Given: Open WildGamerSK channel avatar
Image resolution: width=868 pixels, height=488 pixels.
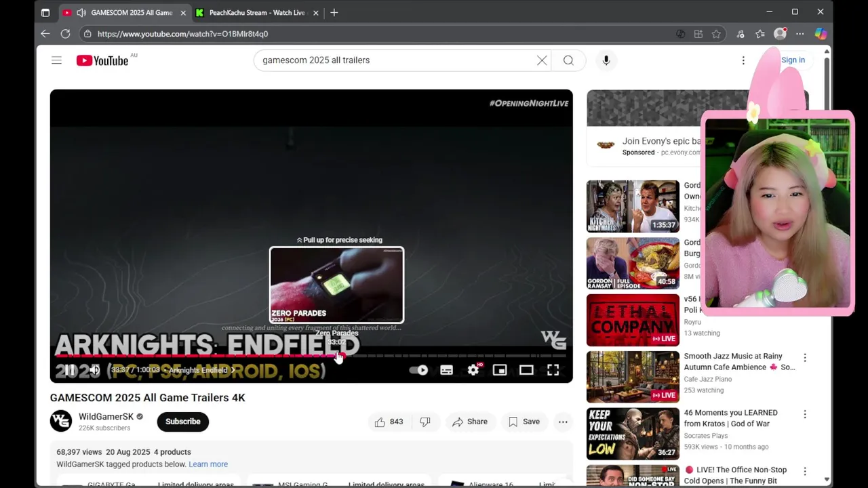Looking at the screenshot, I should (61, 421).
